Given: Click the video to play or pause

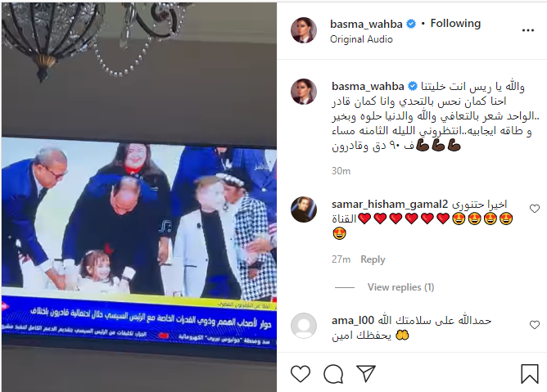Looking at the screenshot, I should click(x=139, y=197).
